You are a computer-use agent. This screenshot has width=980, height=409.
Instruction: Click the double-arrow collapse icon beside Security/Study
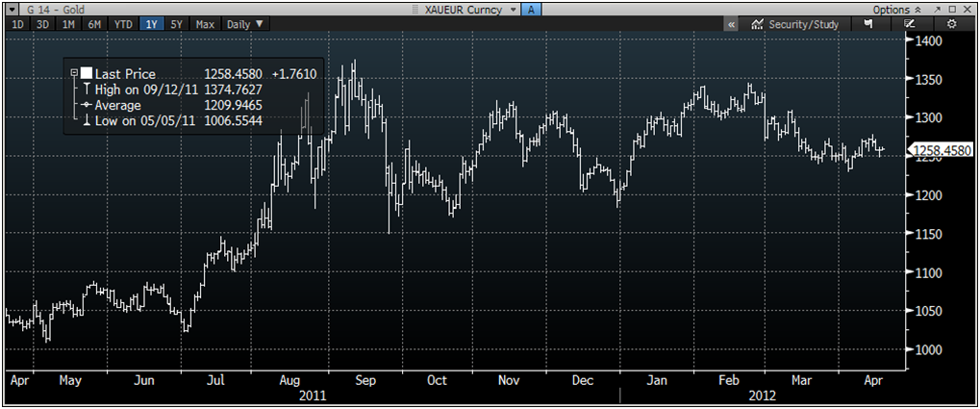coord(732,23)
